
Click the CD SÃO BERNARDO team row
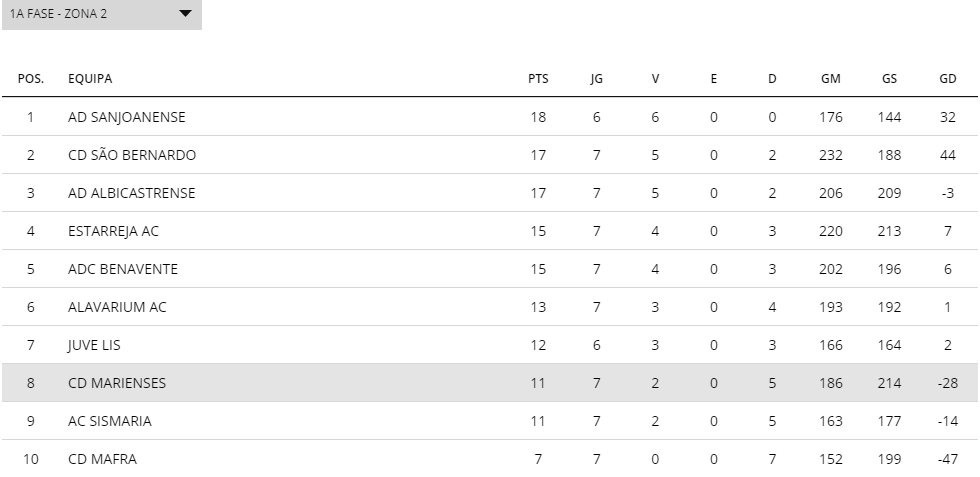coord(489,155)
